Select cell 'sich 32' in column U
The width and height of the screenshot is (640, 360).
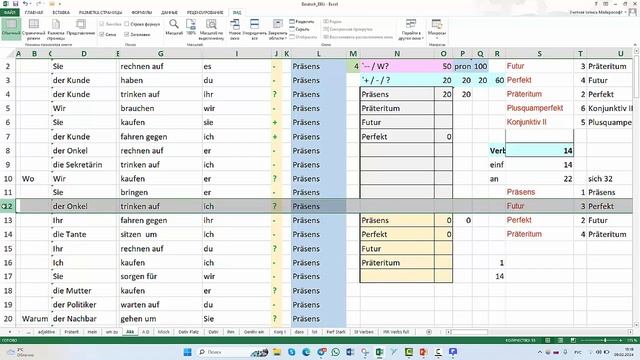click(x=611, y=179)
